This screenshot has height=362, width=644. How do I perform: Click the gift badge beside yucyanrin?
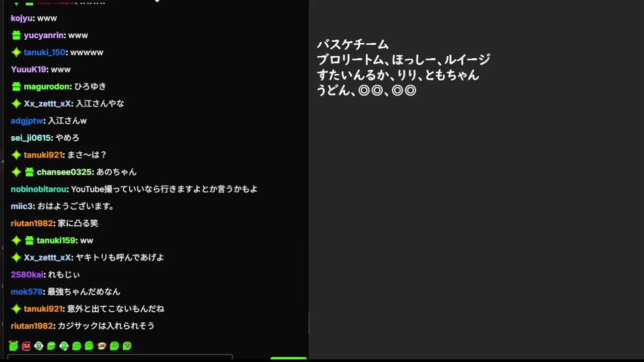coord(16,35)
